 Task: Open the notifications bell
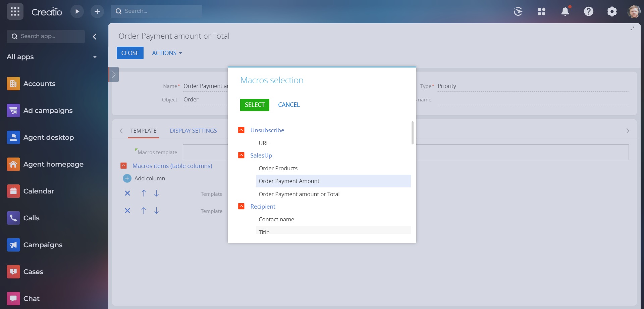pyautogui.click(x=565, y=11)
